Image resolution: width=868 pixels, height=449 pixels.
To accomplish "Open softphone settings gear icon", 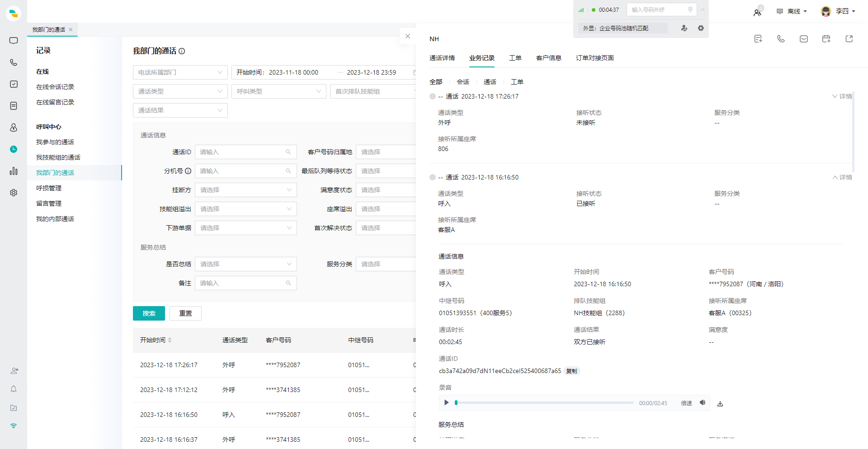I will [701, 28].
